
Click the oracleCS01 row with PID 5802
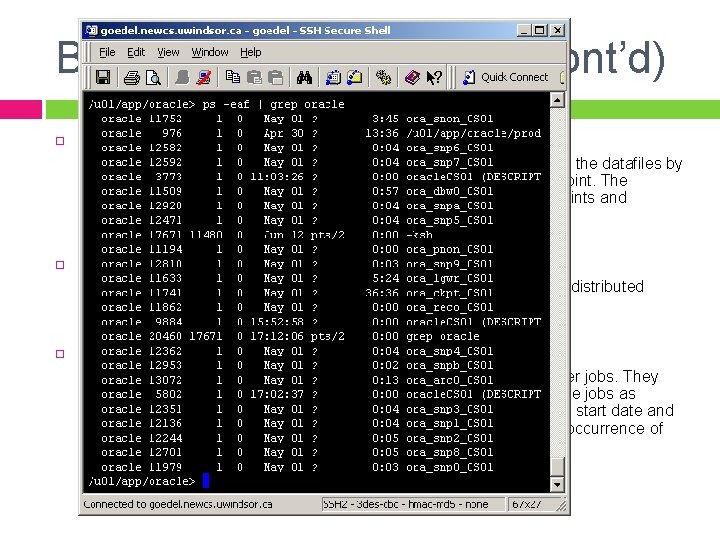[321, 394]
